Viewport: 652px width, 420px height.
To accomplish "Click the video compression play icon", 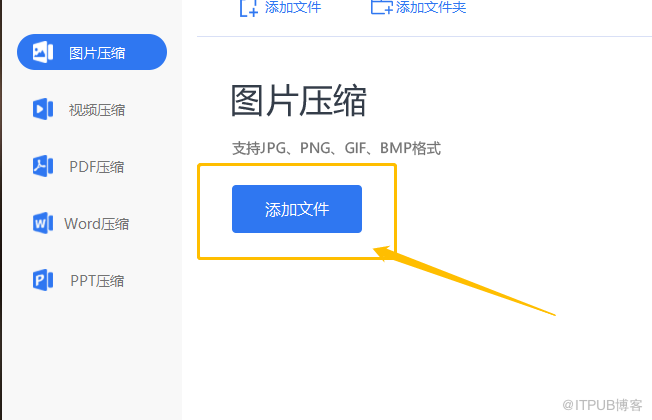I will (43, 109).
